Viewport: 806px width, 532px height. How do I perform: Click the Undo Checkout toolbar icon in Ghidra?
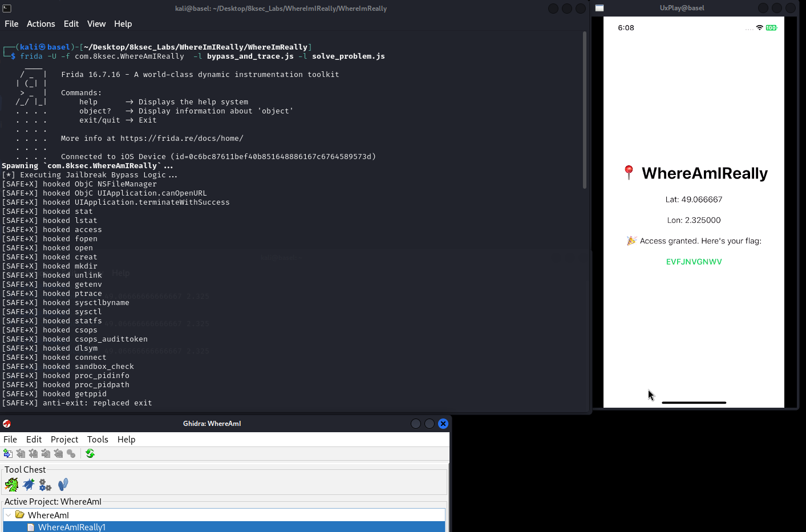tap(58, 453)
